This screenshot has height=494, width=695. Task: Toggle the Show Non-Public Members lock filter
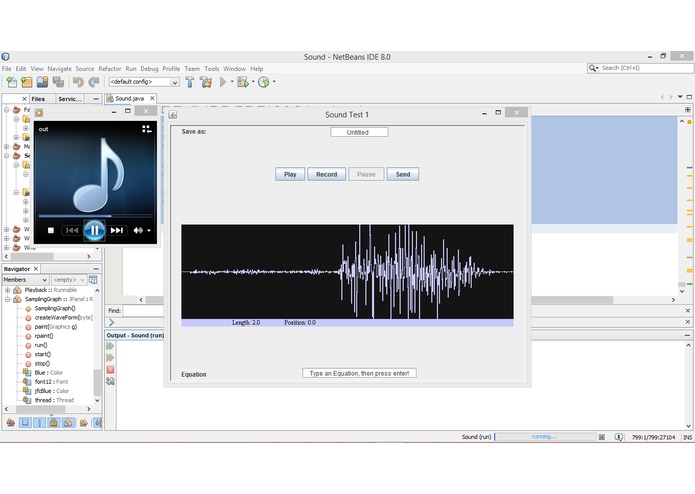[x=54, y=423]
